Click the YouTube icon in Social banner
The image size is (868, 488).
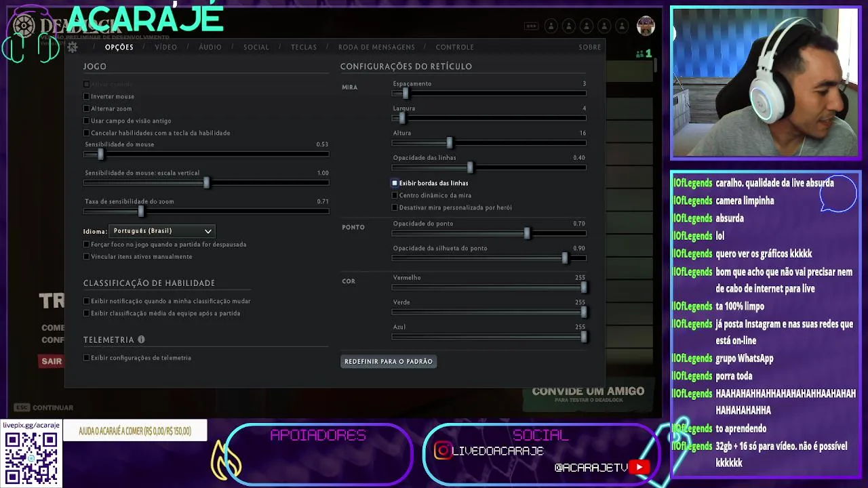(x=639, y=467)
